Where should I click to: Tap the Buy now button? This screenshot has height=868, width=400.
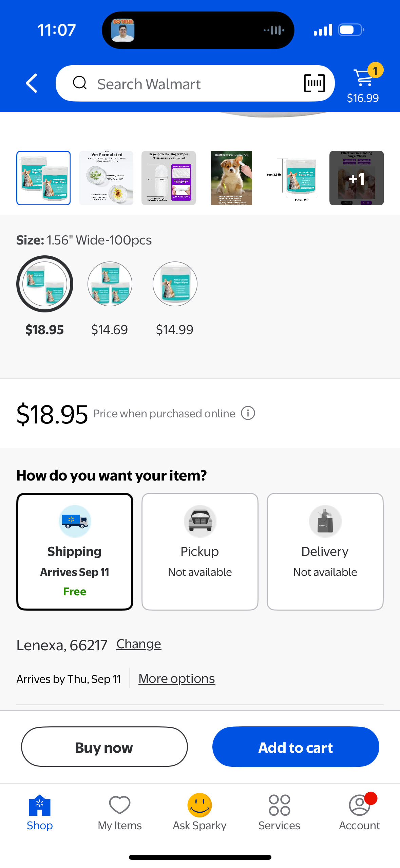tap(104, 747)
